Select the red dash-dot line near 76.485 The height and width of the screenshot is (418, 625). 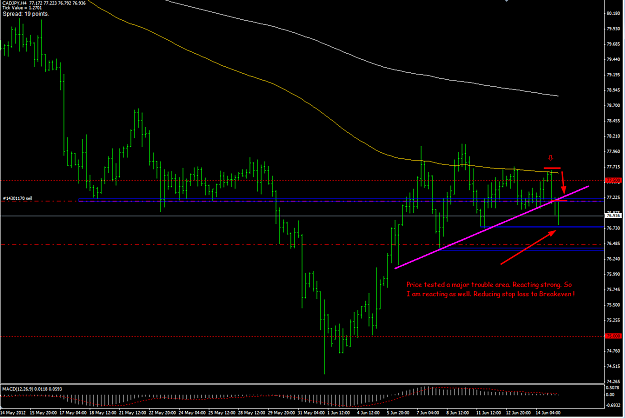pos(302,245)
